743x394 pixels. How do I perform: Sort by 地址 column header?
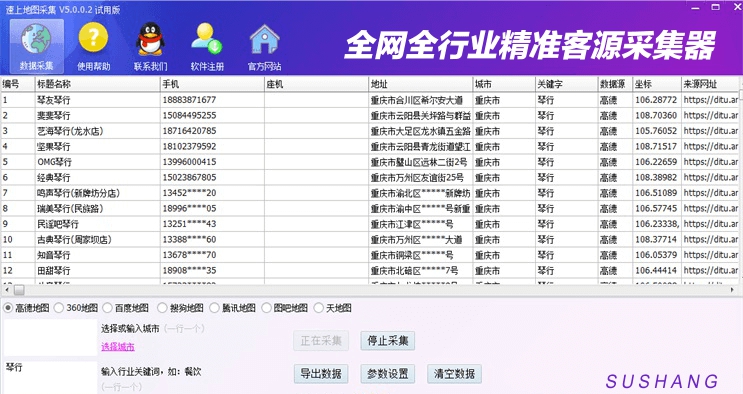[421, 84]
